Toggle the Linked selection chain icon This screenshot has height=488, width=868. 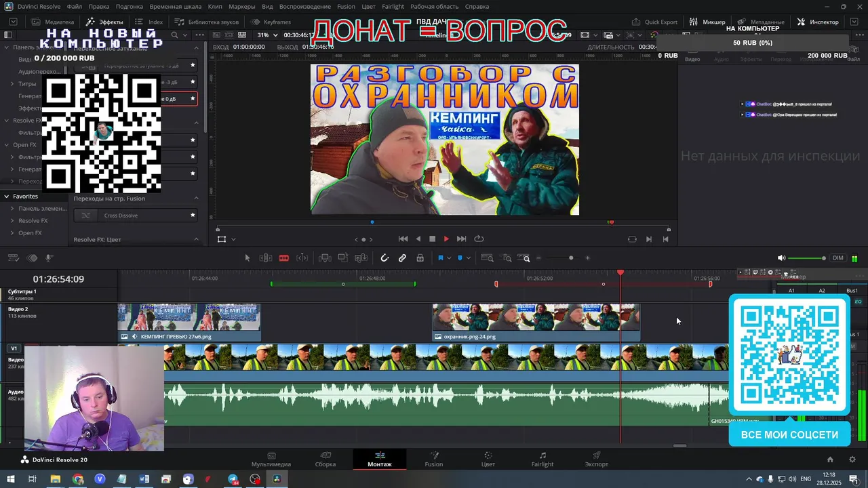pyautogui.click(x=402, y=258)
